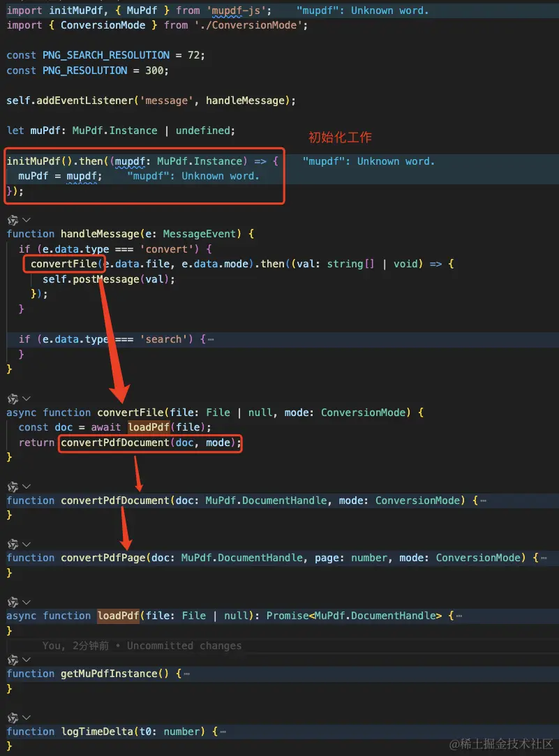Open the codelens chevron above getMuPdfInstance function
Viewport: 559px width, 756px height.
pyautogui.click(x=27, y=660)
